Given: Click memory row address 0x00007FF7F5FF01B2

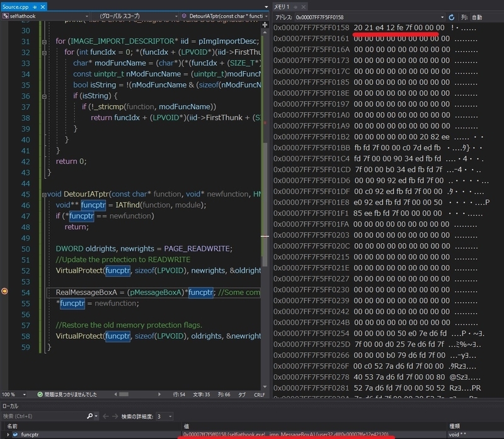Looking at the screenshot, I should (311, 137).
